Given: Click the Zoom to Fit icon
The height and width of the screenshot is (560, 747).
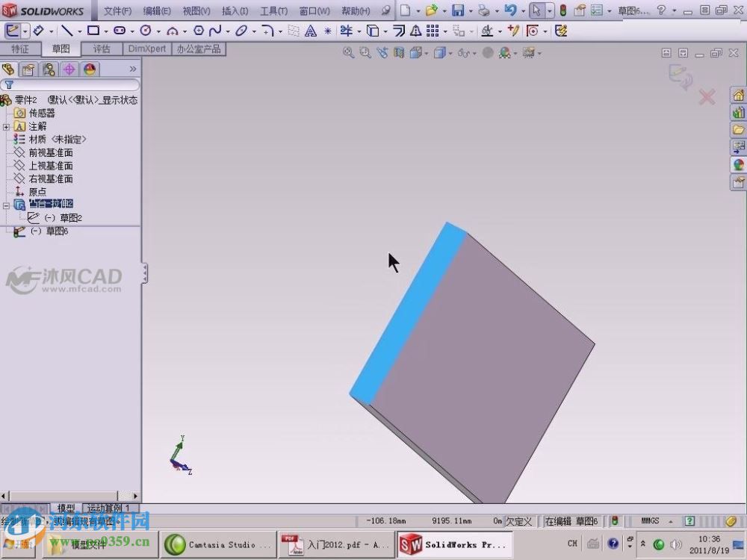Looking at the screenshot, I should click(x=348, y=52).
